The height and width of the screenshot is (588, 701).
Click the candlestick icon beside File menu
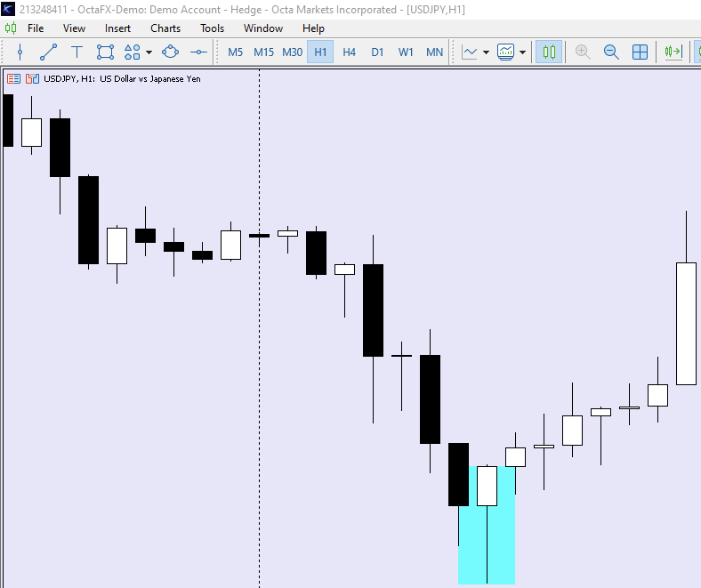coord(11,28)
